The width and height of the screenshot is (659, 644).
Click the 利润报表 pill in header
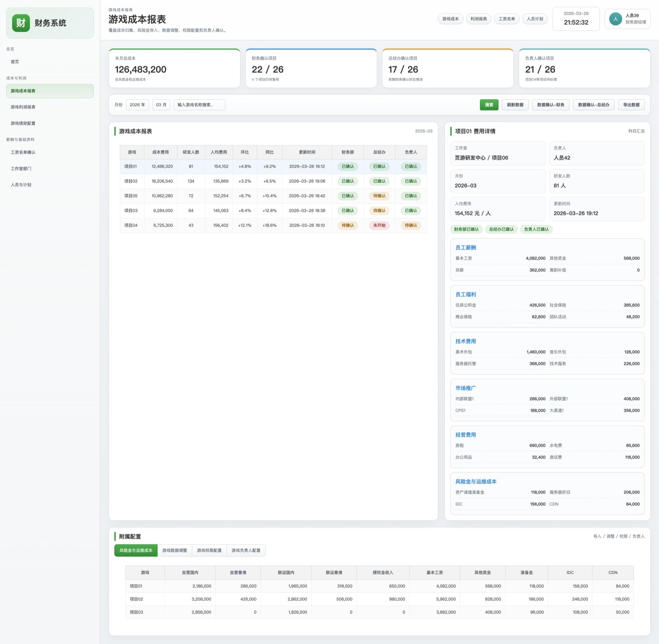click(479, 19)
